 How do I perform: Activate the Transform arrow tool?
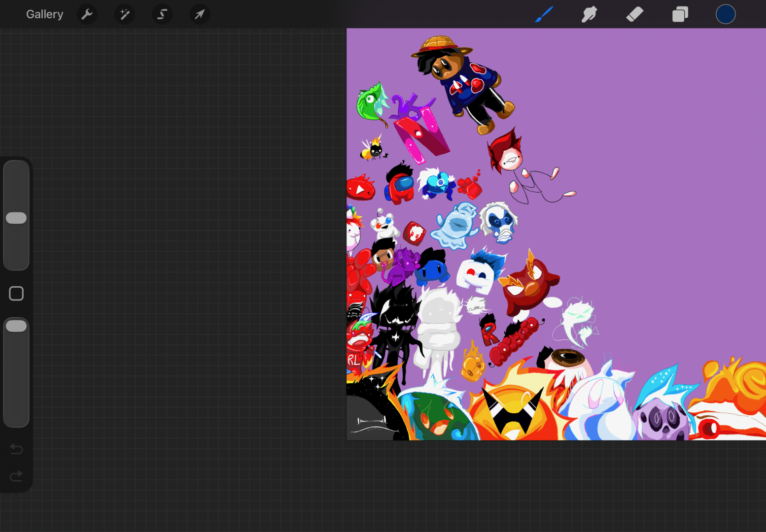[200, 14]
